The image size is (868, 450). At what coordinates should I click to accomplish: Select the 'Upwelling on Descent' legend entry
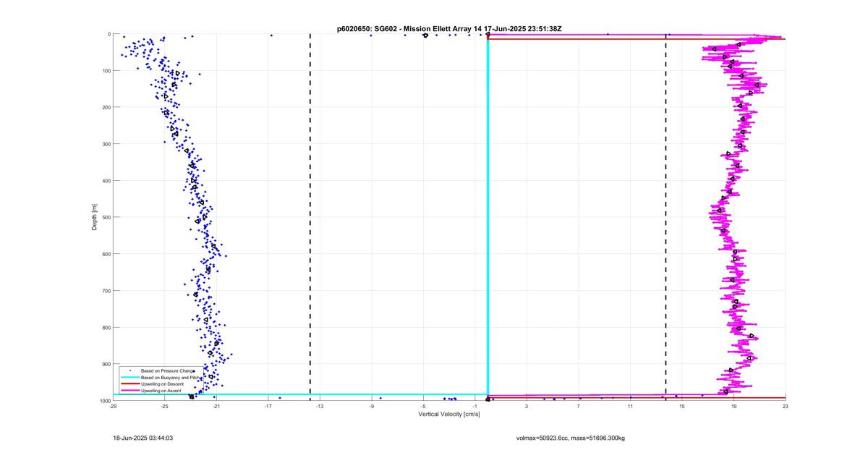tap(162, 383)
